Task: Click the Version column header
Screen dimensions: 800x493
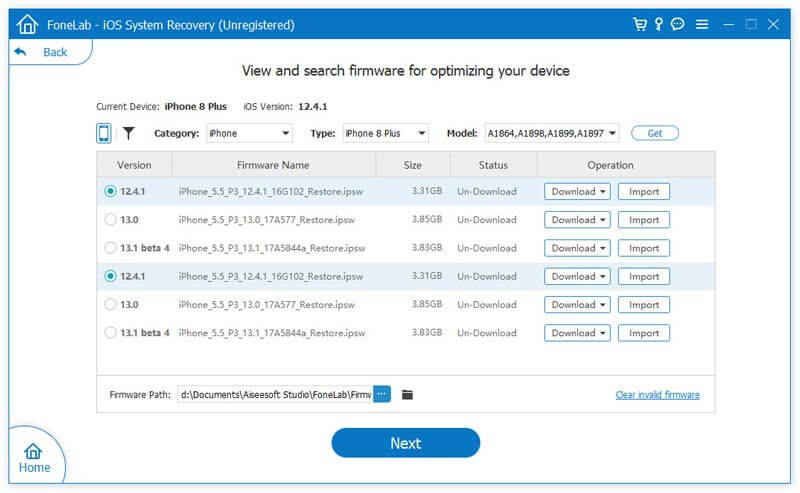Action: 134,165
